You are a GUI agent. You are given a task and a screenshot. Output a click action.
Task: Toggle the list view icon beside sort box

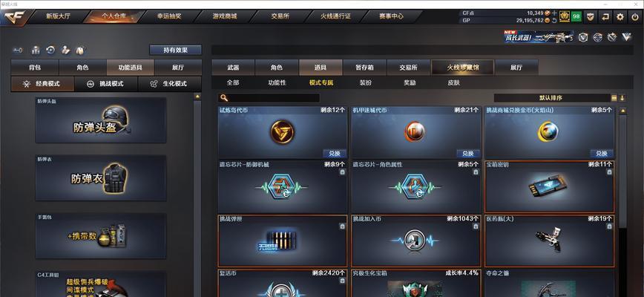click(614, 98)
